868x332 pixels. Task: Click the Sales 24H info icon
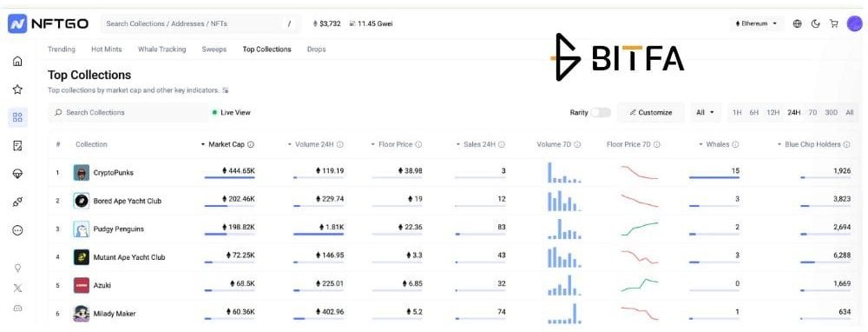[x=502, y=144]
